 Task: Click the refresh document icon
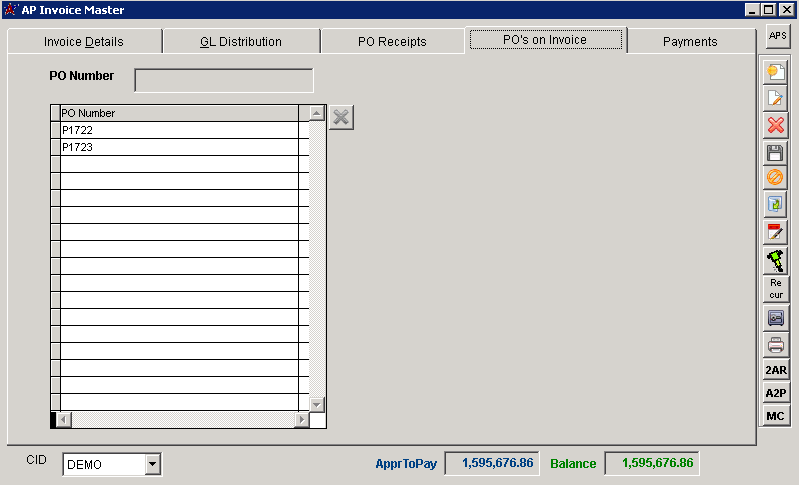[x=775, y=204]
